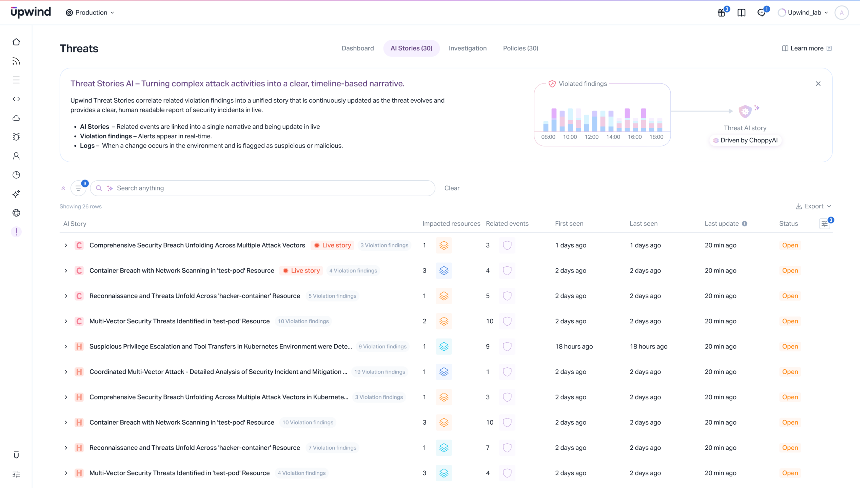Screen dimensions: 868x488
Task: Open the cloud sidebar icon
Action: tap(16, 118)
